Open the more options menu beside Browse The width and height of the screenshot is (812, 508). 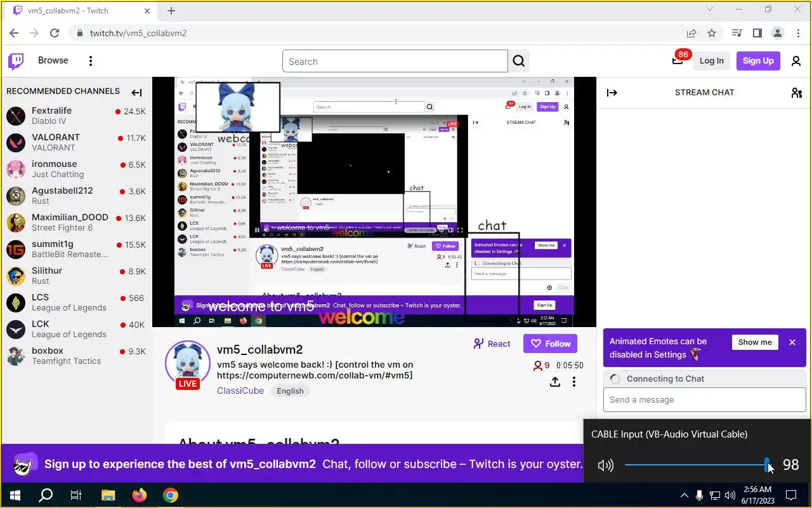[91, 61]
